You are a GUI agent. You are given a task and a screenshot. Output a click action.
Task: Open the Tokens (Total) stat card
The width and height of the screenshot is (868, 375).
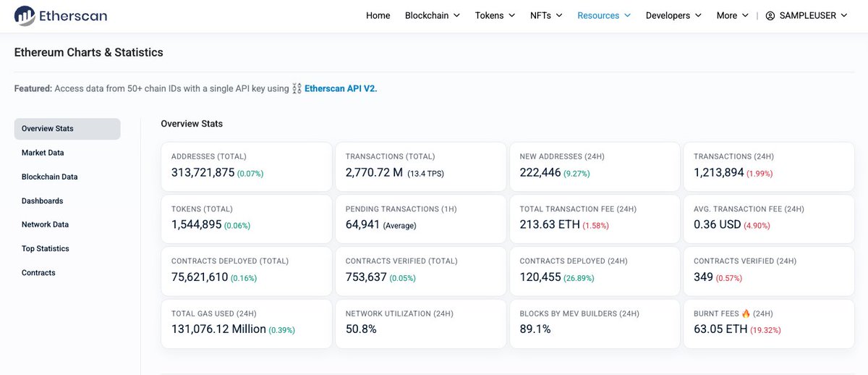(247, 219)
